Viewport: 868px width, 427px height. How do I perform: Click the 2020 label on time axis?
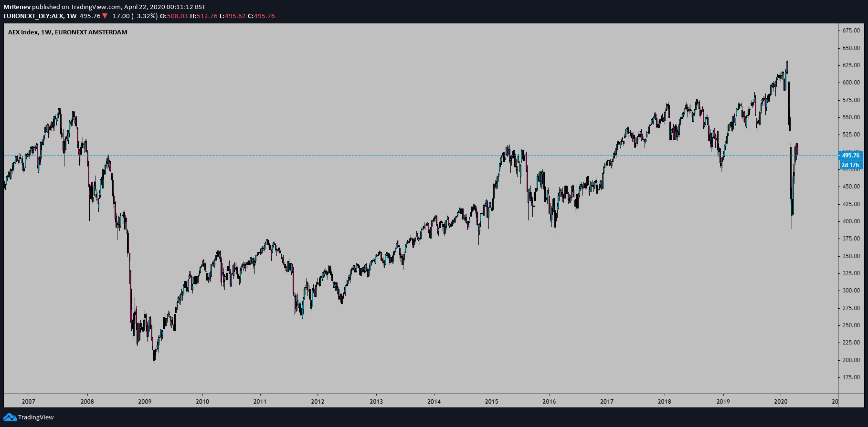(781, 402)
